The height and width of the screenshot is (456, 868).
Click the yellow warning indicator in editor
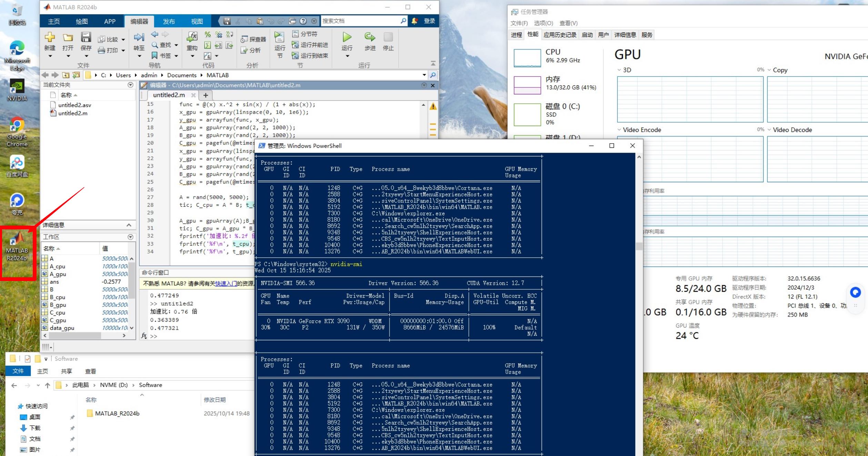(433, 106)
